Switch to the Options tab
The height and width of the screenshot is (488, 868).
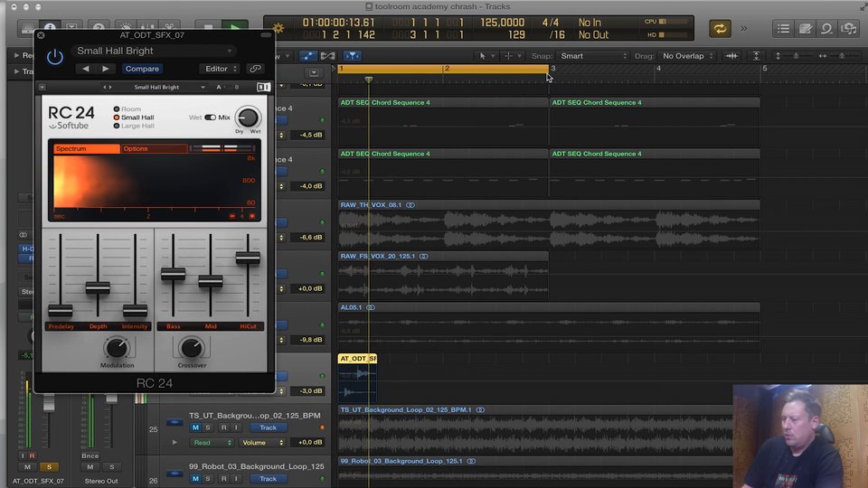154,148
